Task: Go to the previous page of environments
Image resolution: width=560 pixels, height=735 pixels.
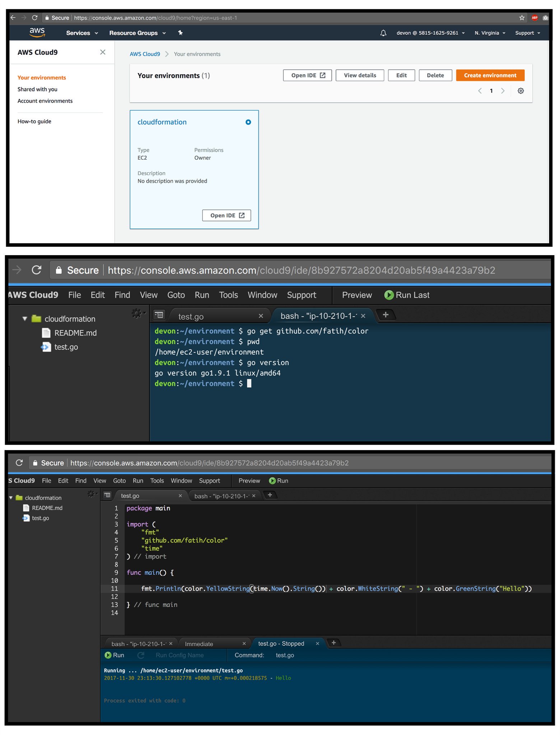Action: 480,91
